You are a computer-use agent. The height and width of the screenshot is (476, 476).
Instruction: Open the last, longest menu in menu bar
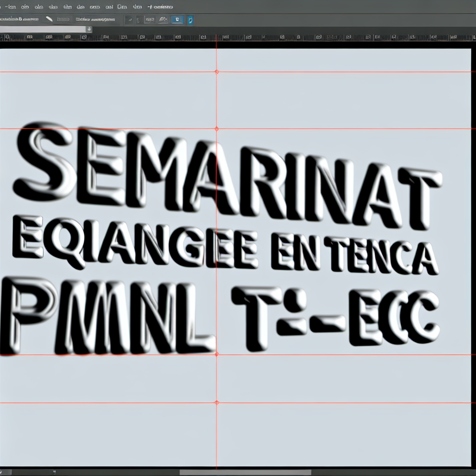click(160, 7)
